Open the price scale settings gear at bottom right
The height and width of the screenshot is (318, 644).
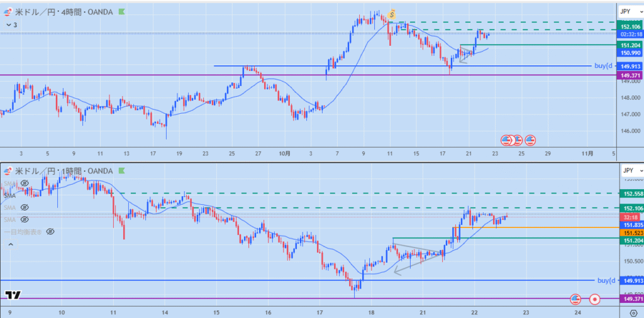[x=630, y=311]
